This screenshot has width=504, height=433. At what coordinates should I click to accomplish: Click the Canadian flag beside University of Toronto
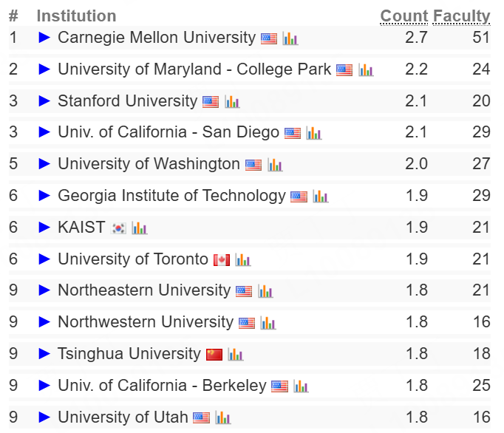pyautogui.click(x=222, y=260)
